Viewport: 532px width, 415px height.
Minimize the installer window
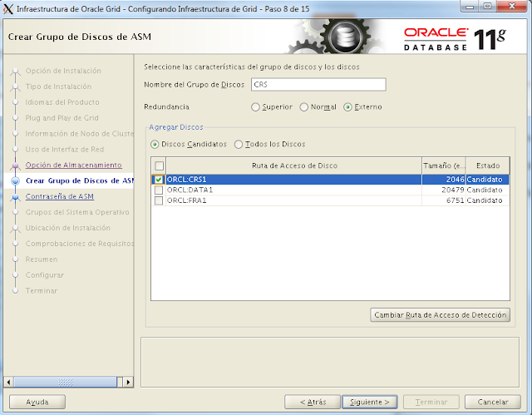tap(470, 7)
